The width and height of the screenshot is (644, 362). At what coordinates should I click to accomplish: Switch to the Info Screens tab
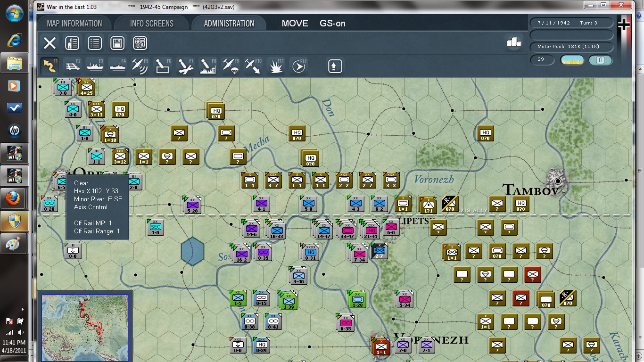[151, 24]
